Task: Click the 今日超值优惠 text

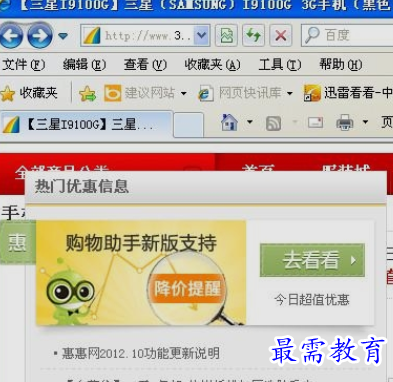Action: 312,300
